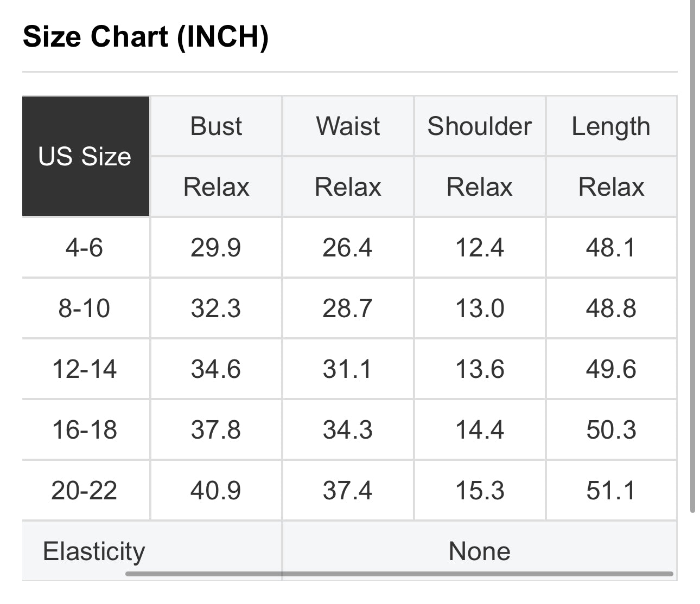Click the Waist column header

348,126
